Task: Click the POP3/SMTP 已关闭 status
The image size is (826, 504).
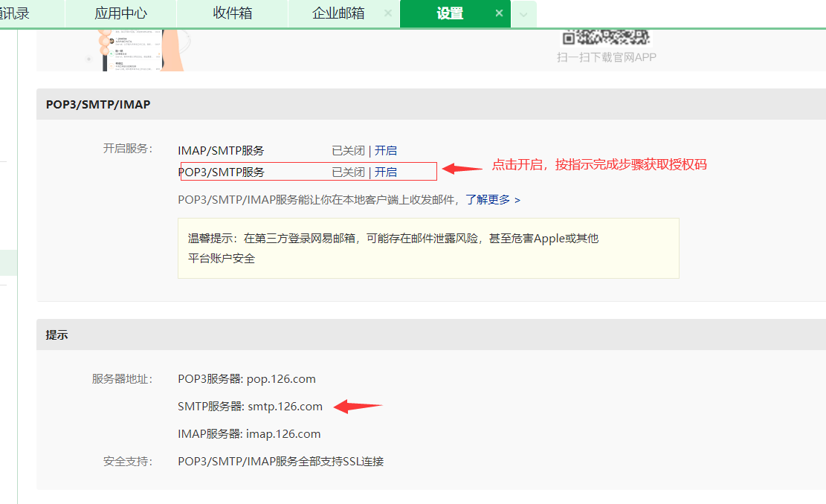Action: pyautogui.click(x=348, y=172)
